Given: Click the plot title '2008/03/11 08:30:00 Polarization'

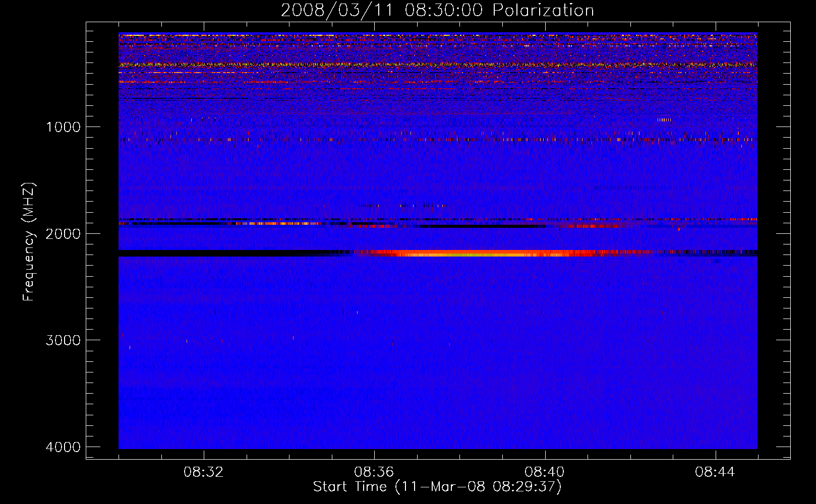Looking at the screenshot, I should click(437, 10).
